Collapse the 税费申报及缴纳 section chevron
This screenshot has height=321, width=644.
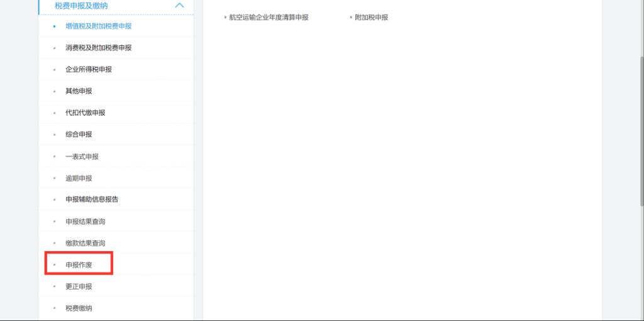pyautogui.click(x=179, y=6)
